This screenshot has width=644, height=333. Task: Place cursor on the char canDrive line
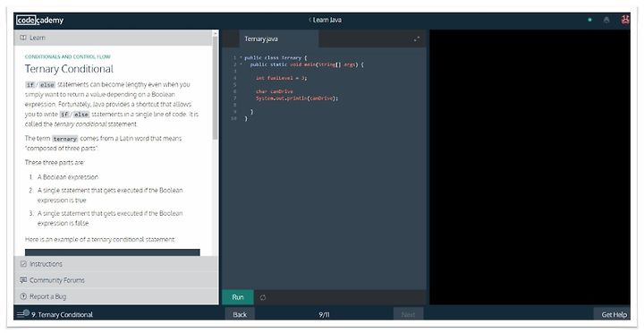(x=275, y=91)
